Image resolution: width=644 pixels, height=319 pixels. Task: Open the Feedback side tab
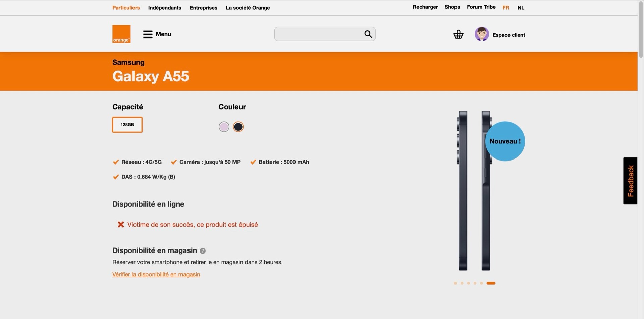click(630, 181)
